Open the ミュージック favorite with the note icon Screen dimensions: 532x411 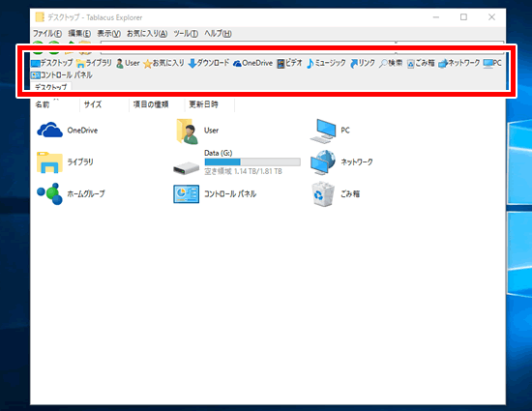point(326,63)
